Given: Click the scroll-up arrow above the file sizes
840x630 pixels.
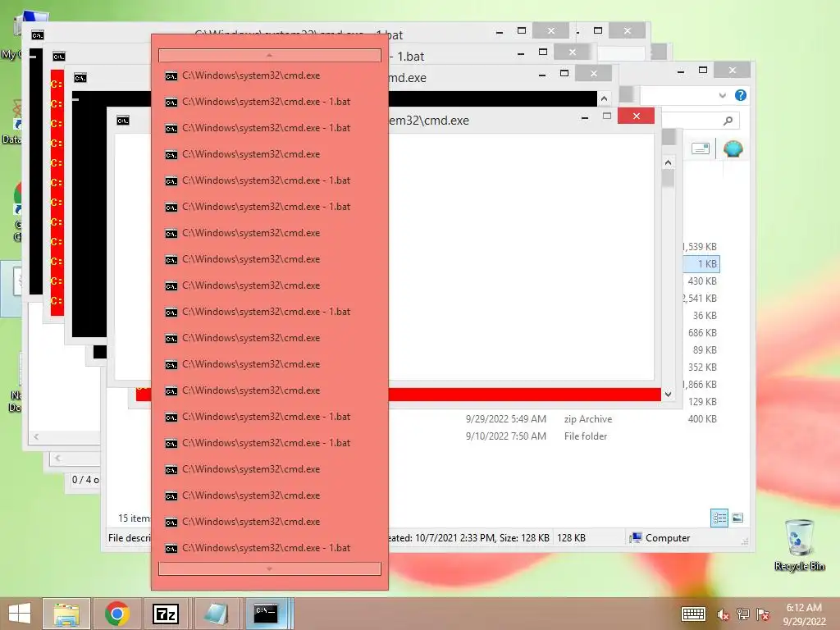Looking at the screenshot, I should pyautogui.click(x=668, y=162).
